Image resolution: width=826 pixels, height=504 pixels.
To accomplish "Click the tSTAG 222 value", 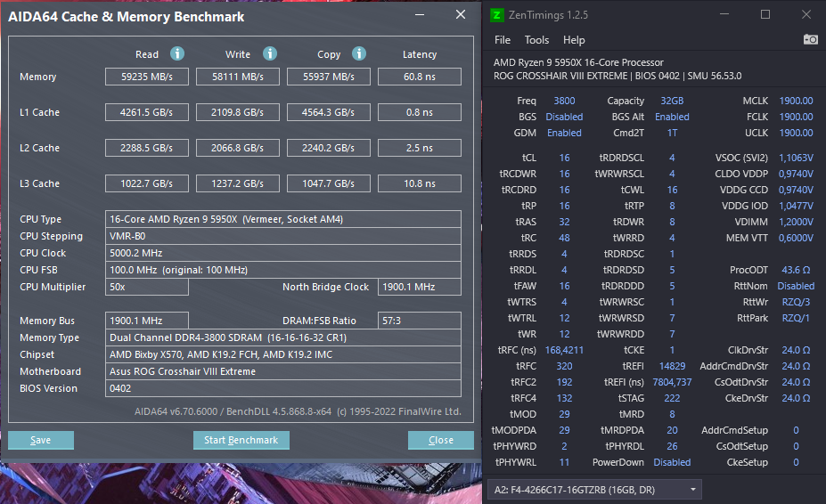I will (672, 398).
